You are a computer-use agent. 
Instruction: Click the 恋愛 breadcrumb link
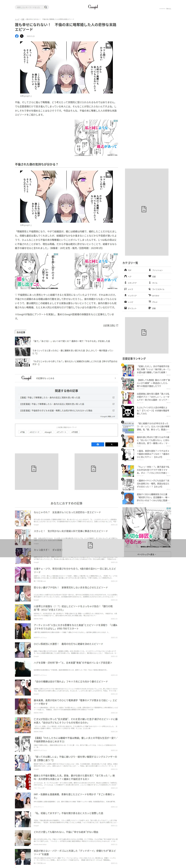coord(23,19)
